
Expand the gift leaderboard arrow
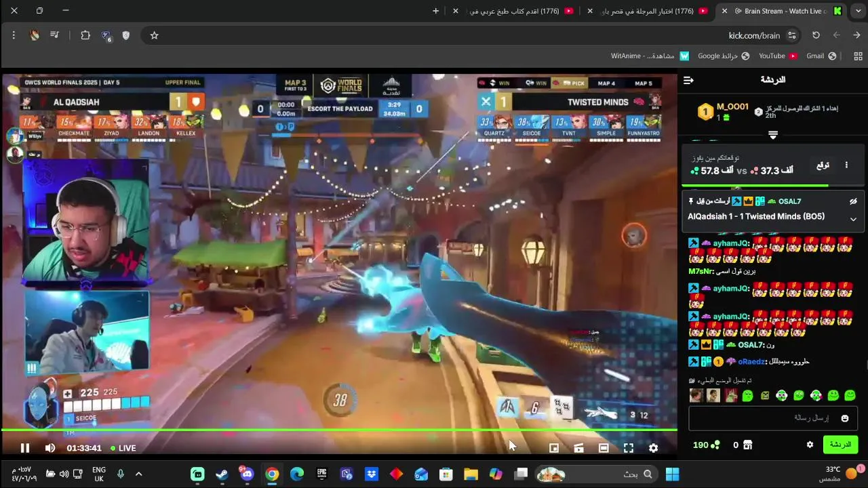point(772,136)
